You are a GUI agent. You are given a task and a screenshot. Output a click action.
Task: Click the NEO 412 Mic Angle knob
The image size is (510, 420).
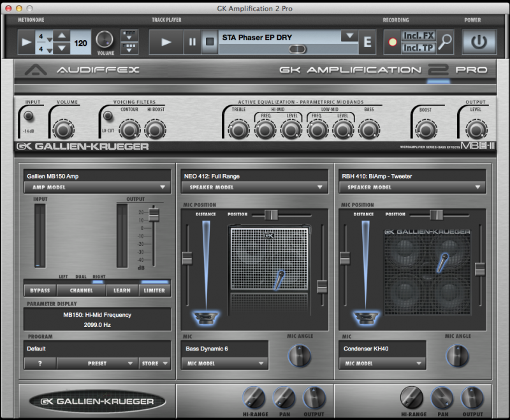[x=299, y=355]
